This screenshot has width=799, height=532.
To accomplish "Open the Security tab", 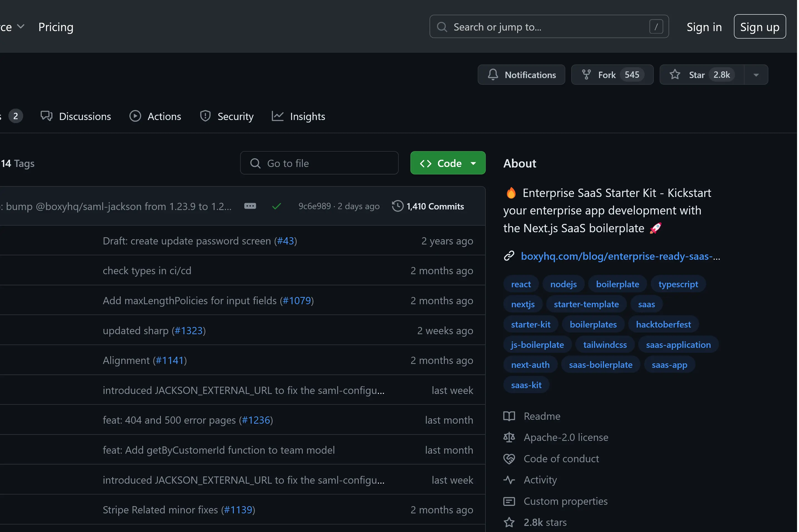I will click(226, 116).
